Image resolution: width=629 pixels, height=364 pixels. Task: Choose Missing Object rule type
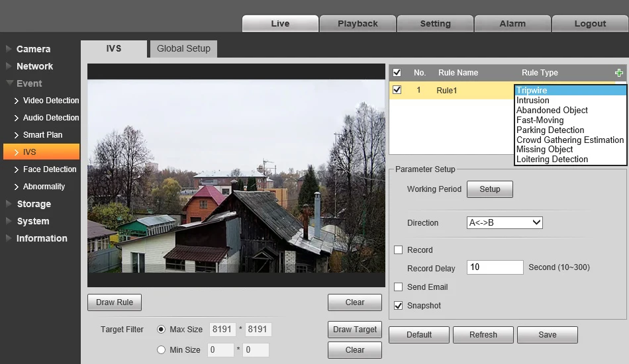click(x=570, y=149)
